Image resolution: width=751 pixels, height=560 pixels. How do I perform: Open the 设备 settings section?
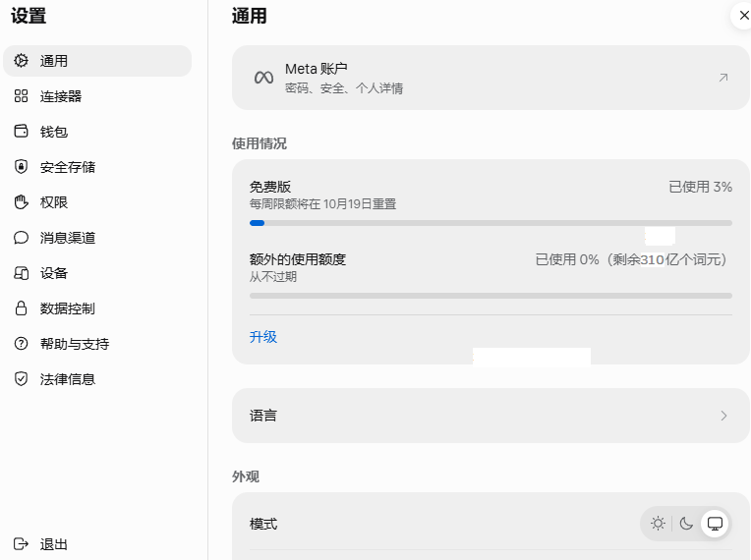click(x=97, y=273)
